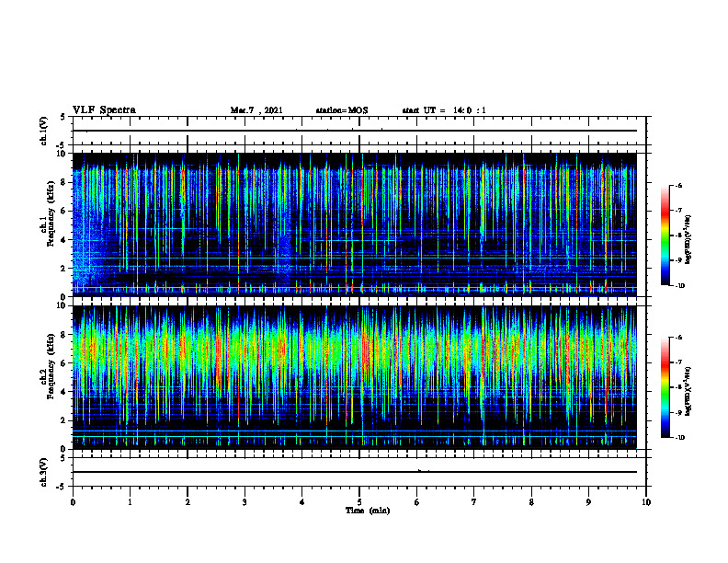Screen dimensions: 728x563
Task: Click the "ch.1(V)" axis label
Action: point(43,131)
